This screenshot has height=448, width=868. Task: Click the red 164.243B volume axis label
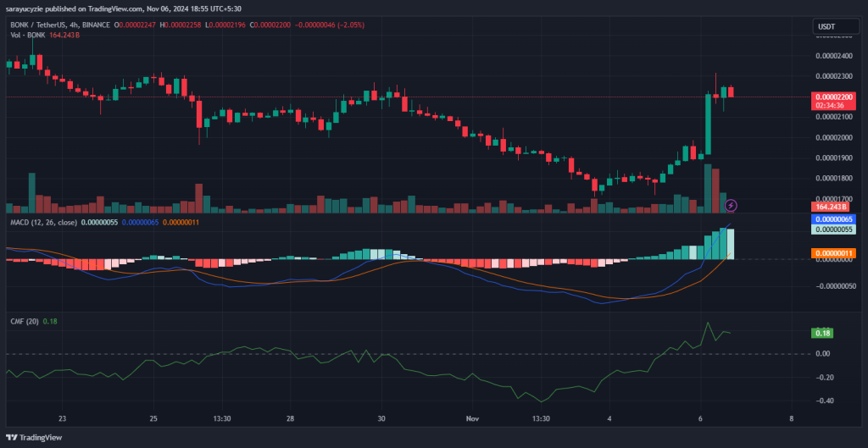click(x=833, y=207)
